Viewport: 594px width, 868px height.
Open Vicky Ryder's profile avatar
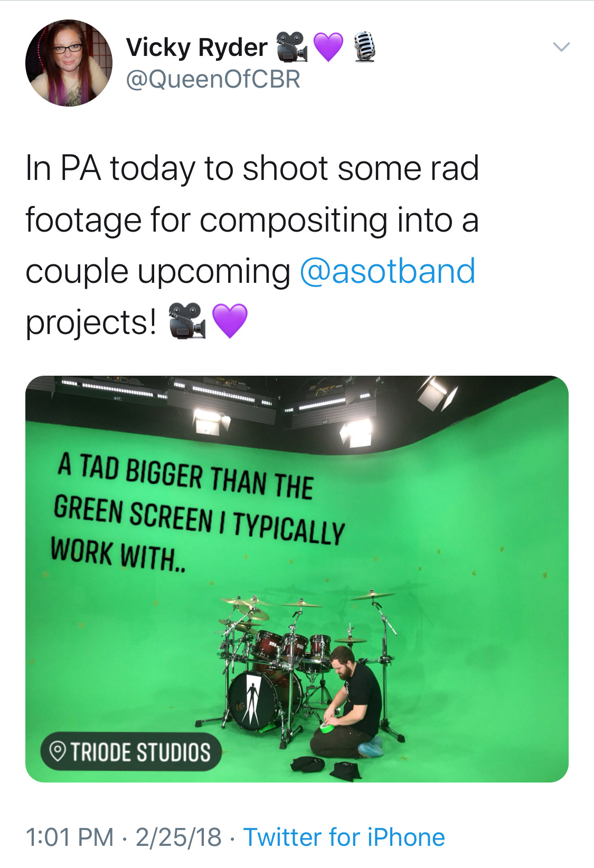[69, 63]
